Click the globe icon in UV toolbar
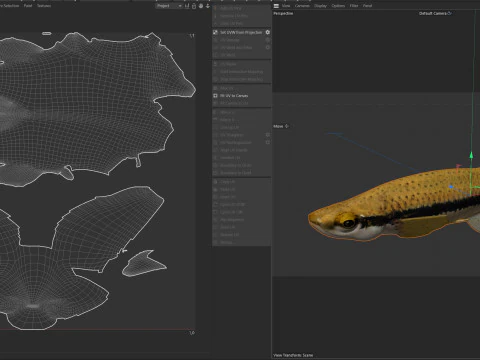The image size is (480, 360). (x=201, y=6)
